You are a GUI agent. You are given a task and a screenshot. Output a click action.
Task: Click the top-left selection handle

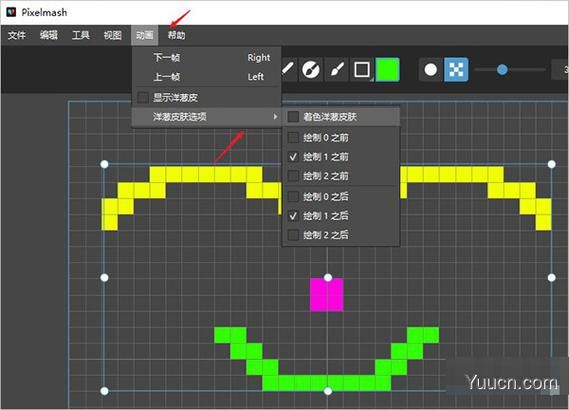[x=104, y=164]
